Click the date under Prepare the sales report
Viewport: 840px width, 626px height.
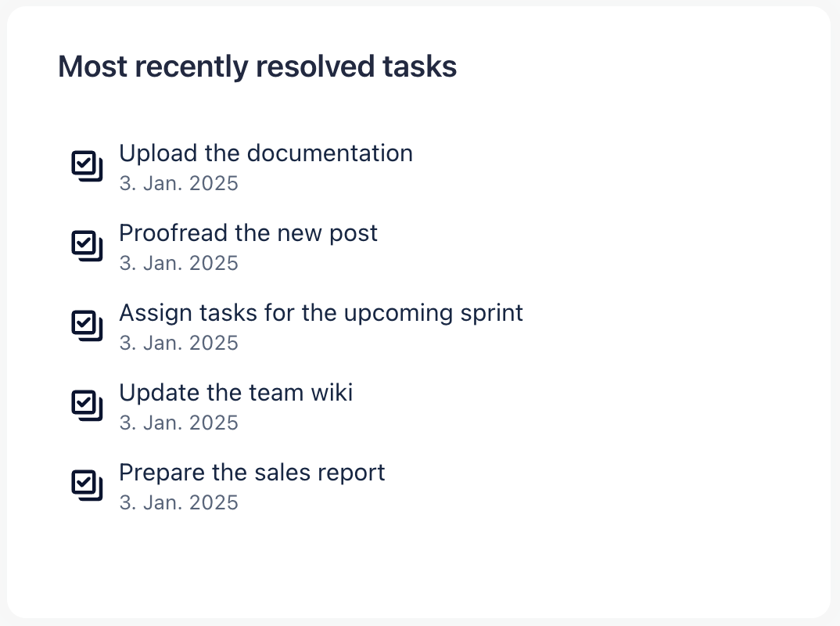[x=178, y=502]
